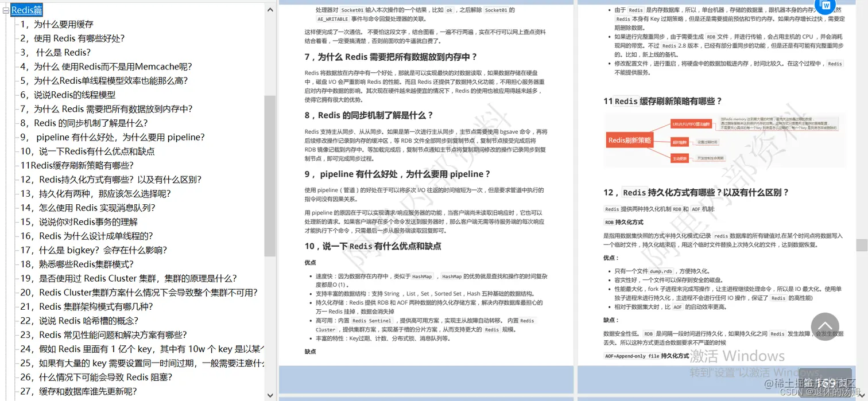Image resolution: width=868 pixels, height=401 pixels.
Task: Open bookmark 9 about pipeline benefits
Action: tap(113, 137)
